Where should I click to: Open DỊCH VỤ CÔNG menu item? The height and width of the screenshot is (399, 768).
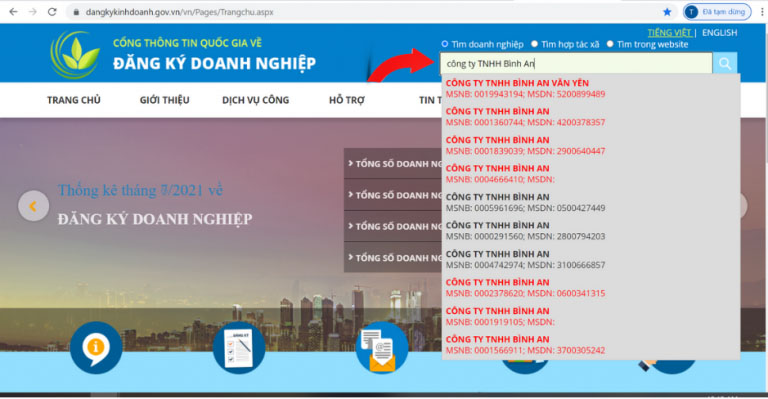(x=256, y=100)
